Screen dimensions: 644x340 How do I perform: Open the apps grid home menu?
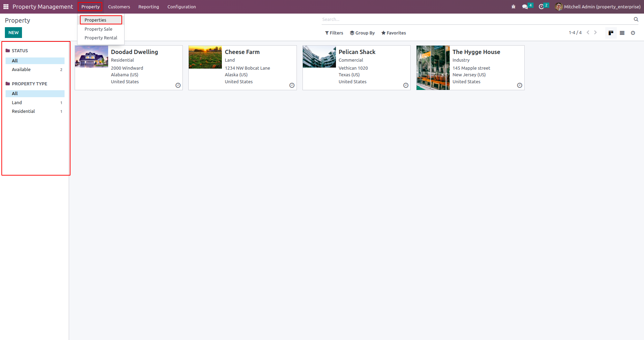click(6, 7)
